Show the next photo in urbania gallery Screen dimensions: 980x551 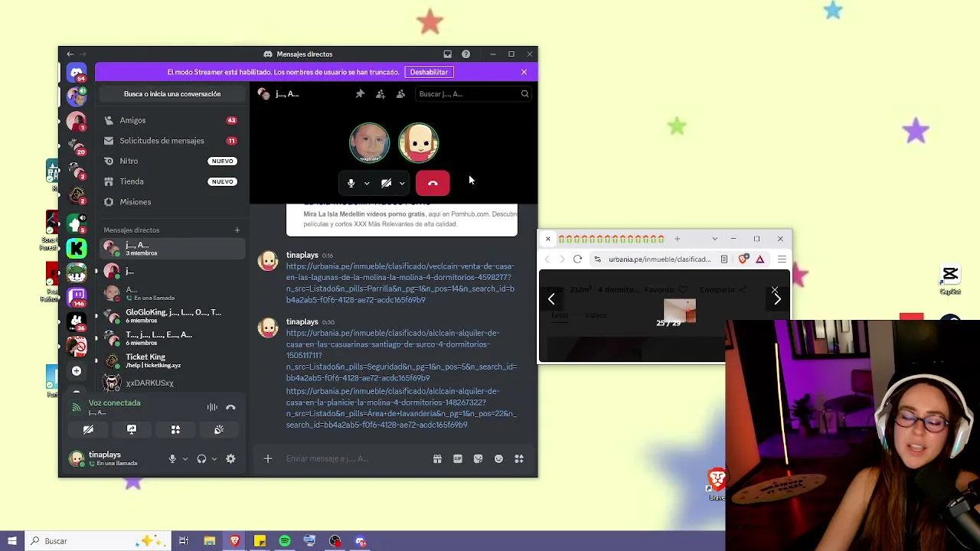click(x=777, y=299)
